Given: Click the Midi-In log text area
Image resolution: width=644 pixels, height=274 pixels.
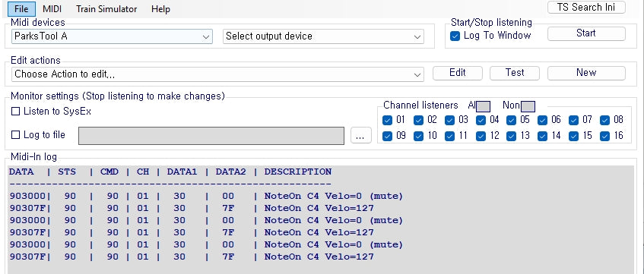Looking at the screenshot, I should tap(321, 220).
